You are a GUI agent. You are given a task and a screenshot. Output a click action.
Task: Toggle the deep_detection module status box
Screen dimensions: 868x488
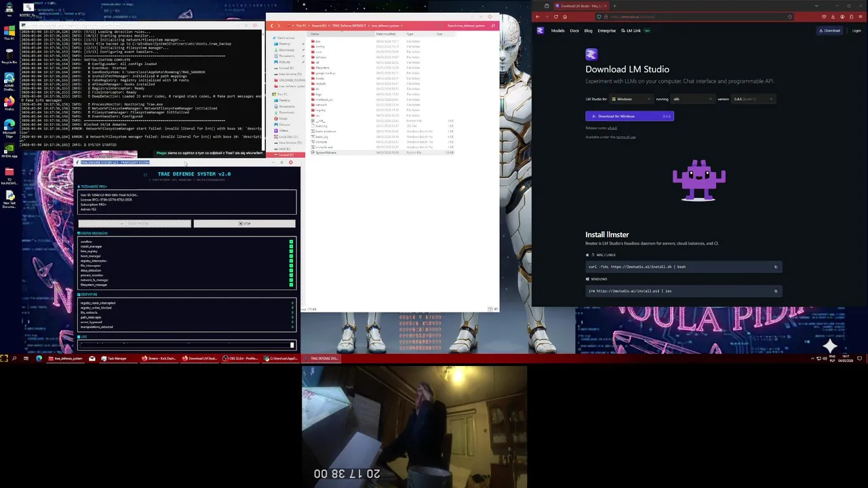point(291,270)
